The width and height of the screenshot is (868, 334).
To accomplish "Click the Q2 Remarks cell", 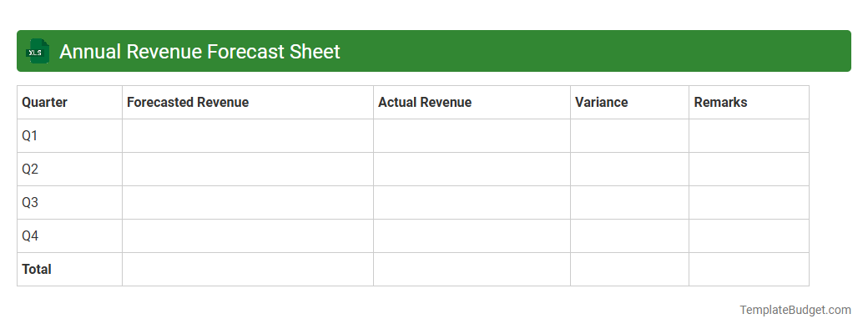I will [x=749, y=169].
